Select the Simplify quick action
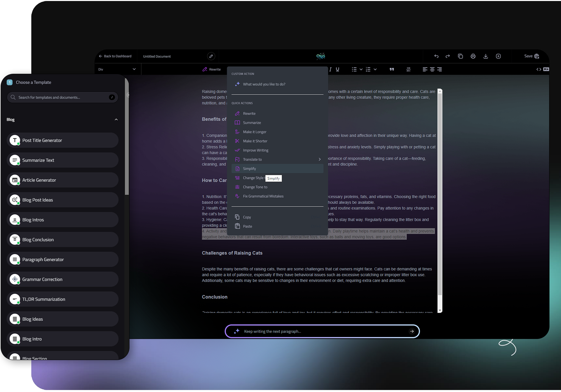The image size is (561, 392). [277, 169]
